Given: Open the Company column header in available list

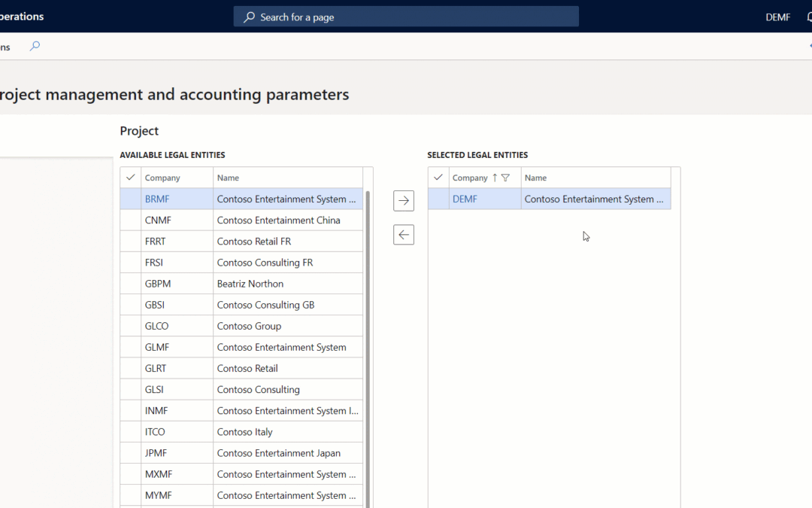Looking at the screenshot, I should pyautogui.click(x=177, y=178).
